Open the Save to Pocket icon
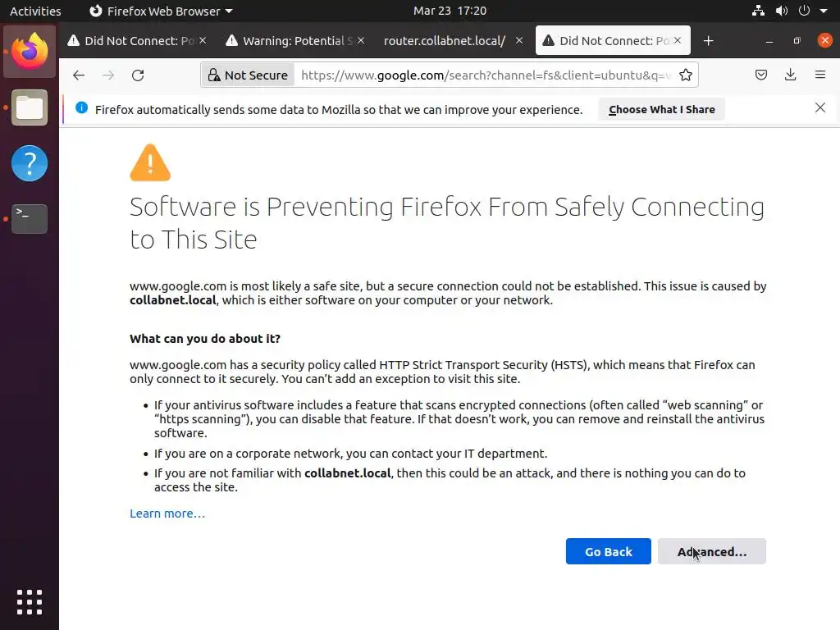 click(x=761, y=75)
